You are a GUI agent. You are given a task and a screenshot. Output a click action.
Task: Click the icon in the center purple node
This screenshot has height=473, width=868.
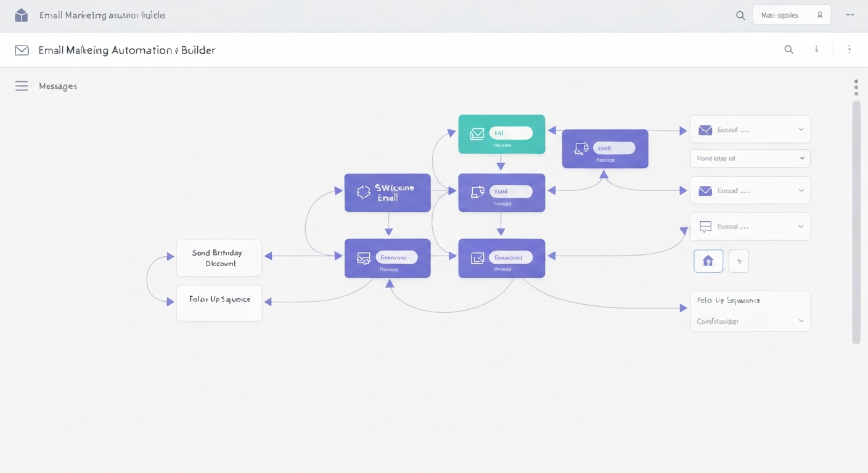click(477, 192)
